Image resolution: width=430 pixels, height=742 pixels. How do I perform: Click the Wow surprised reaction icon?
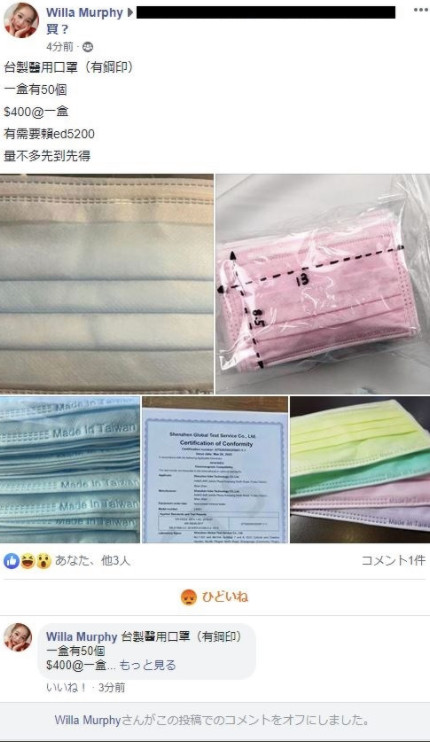43,561
